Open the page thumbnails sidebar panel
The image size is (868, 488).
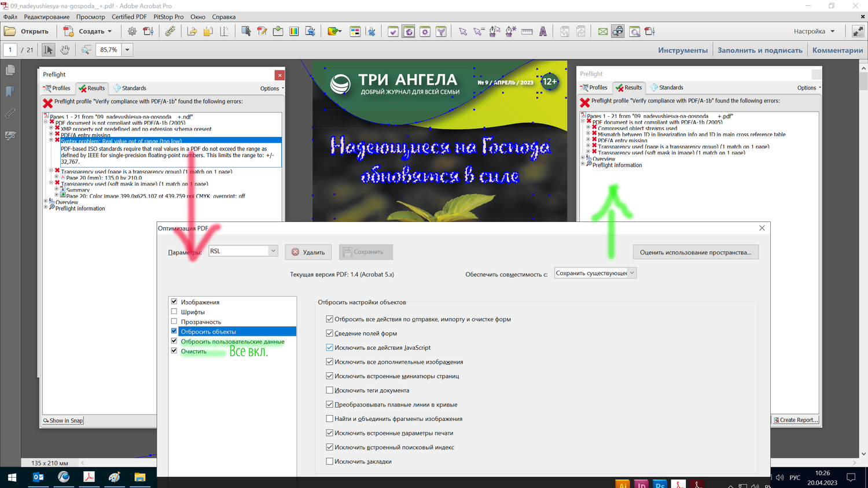(10, 70)
